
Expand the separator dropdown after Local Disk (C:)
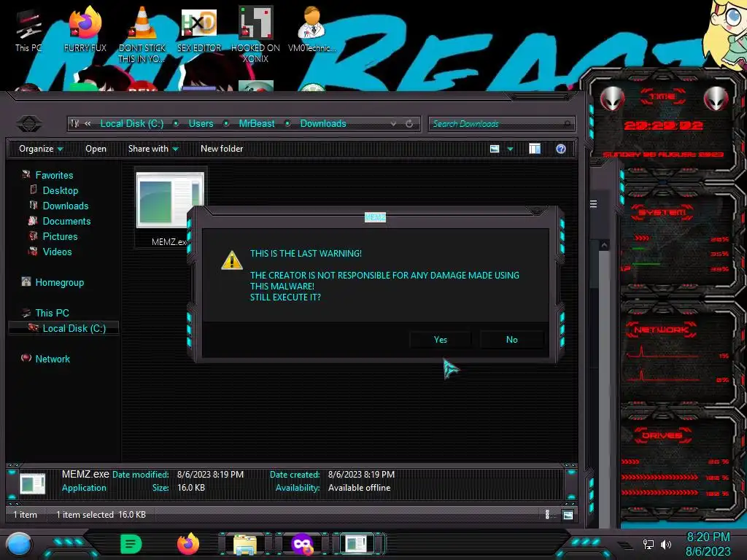[176, 124]
